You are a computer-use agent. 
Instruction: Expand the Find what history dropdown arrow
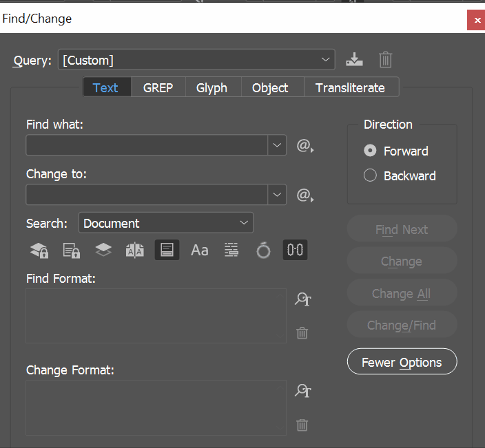[x=277, y=145]
